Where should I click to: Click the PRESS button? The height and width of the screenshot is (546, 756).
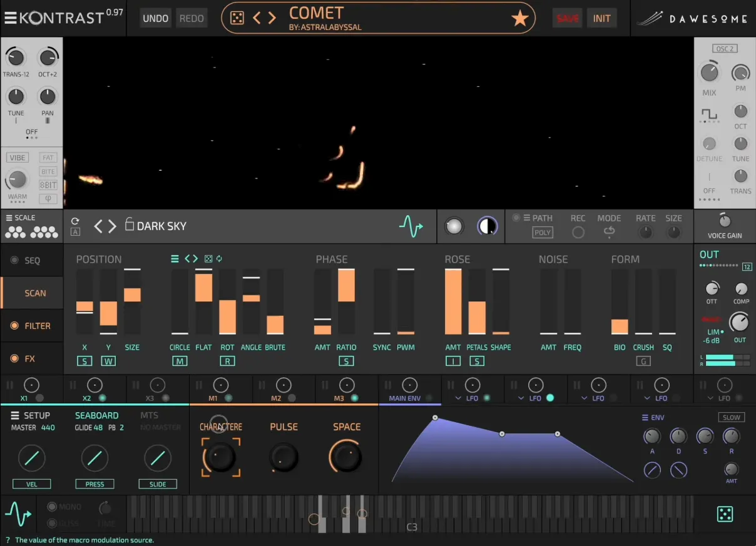(95, 484)
